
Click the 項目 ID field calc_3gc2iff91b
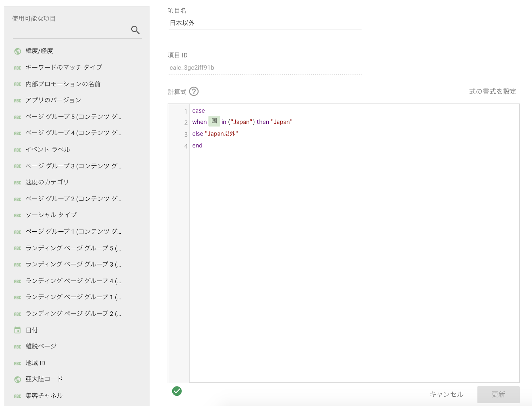pyautogui.click(x=265, y=68)
